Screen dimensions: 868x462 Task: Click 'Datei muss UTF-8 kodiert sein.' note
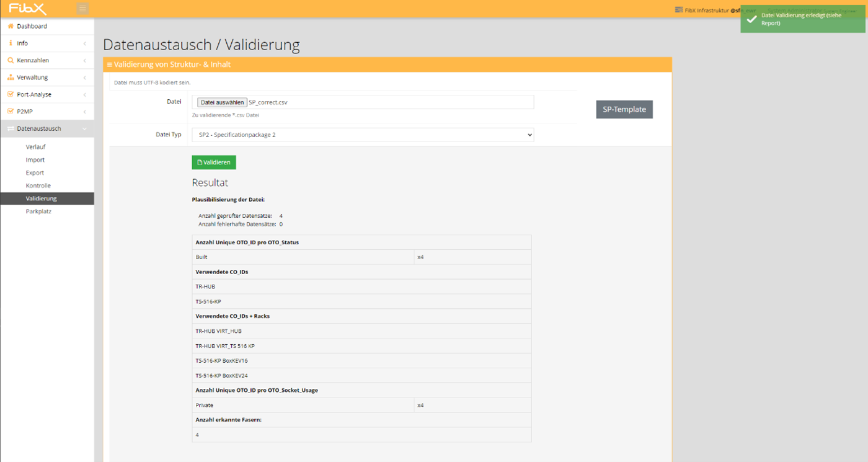click(153, 82)
